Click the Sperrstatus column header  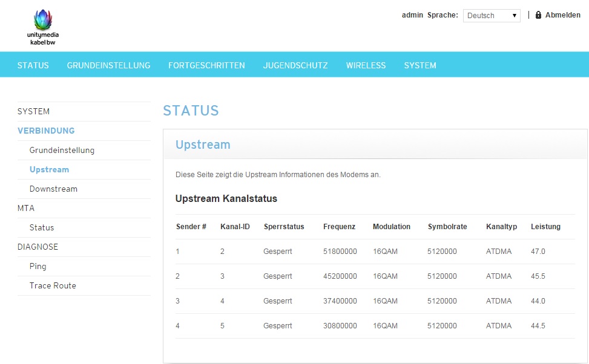click(284, 227)
